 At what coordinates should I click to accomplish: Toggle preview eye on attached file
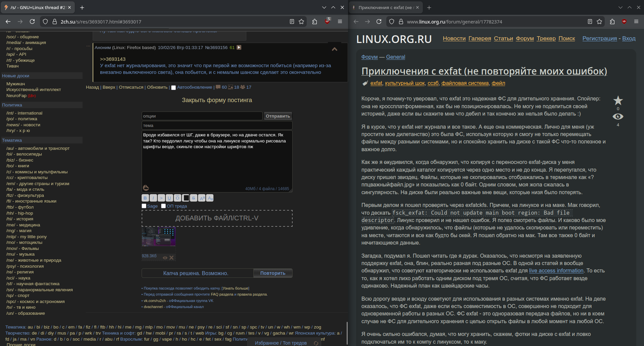click(x=165, y=258)
